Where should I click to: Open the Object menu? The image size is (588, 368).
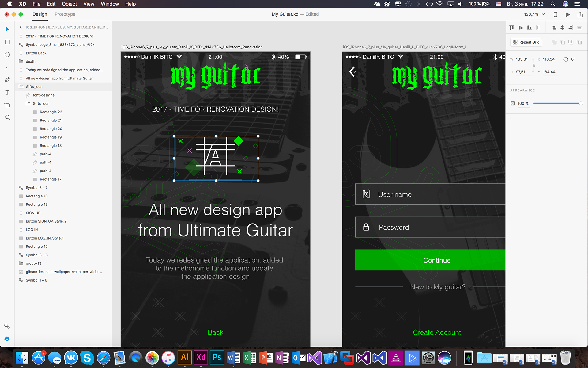point(70,4)
